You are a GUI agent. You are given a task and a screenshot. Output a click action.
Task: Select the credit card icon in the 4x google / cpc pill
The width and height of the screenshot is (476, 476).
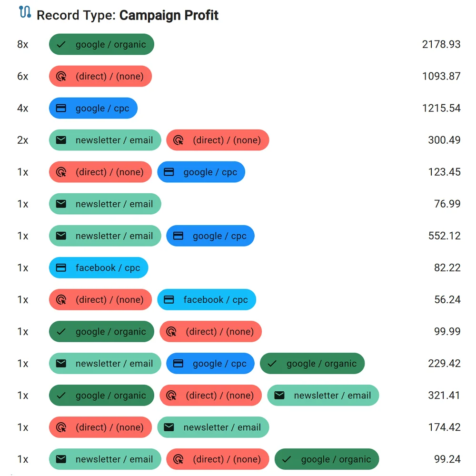60,108
